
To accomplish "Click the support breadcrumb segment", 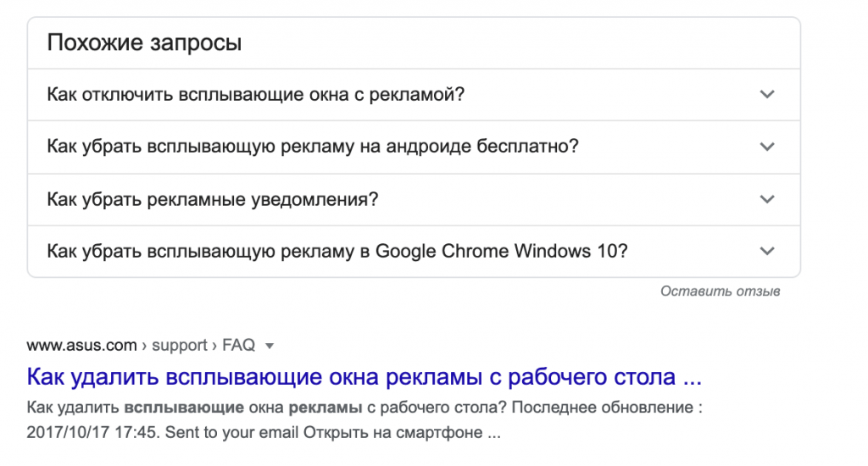I will click(180, 346).
